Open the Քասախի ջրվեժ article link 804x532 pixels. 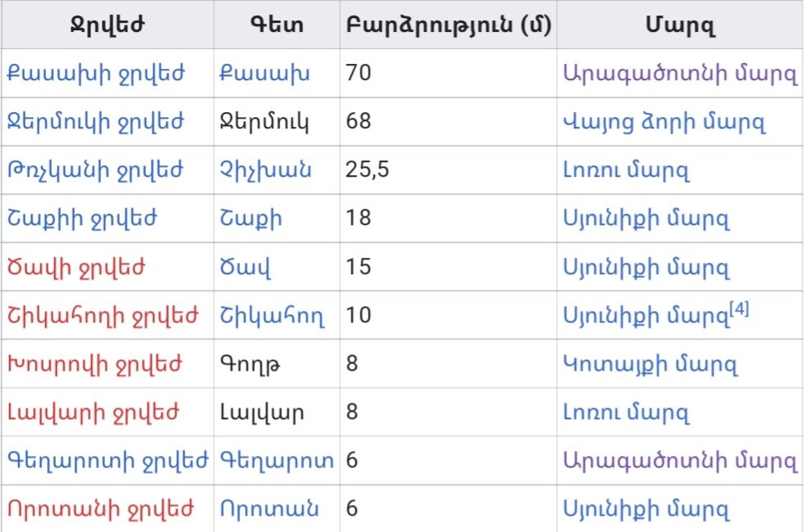(95, 73)
